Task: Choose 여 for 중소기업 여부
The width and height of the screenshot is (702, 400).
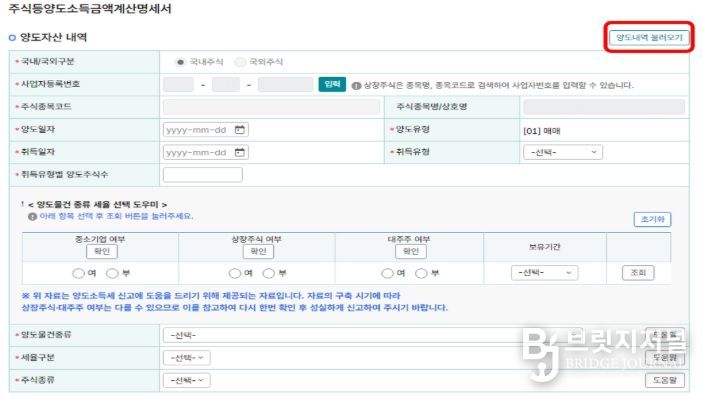Action: click(77, 273)
